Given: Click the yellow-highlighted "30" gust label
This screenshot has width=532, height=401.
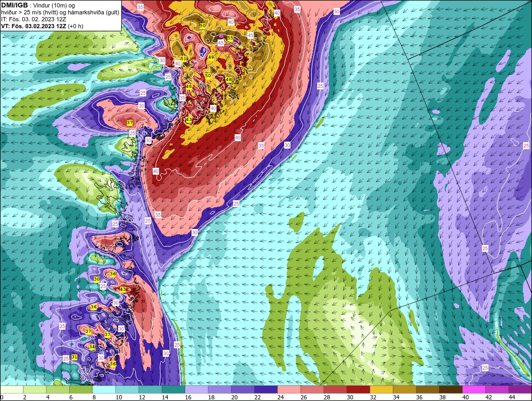Looking at the screenshot, I should (97, 279).
